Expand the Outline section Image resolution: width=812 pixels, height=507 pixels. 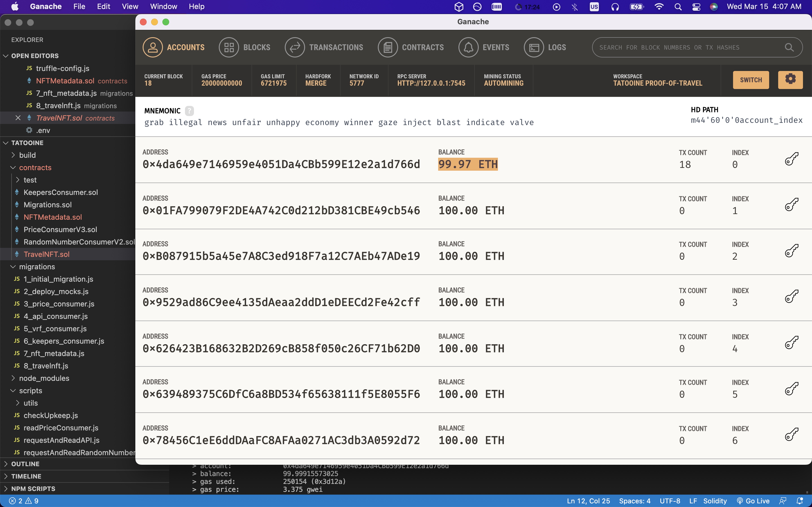pos(25,464)
